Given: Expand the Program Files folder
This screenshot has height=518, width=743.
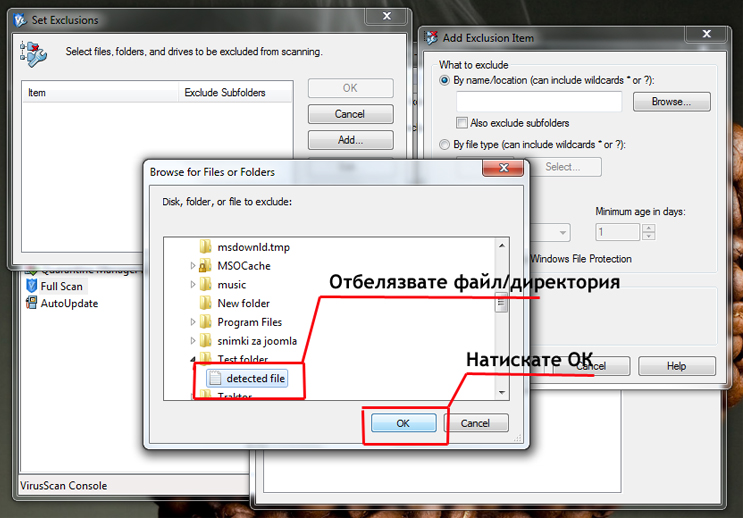Looking at the screenshot, I should (192, 322).
